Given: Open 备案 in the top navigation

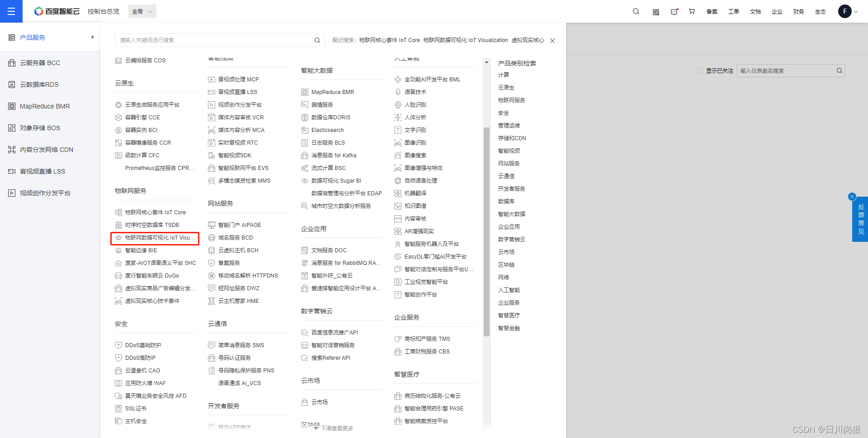Looking at the screenshot, I should pyautogui.click(x=712, y=12).
